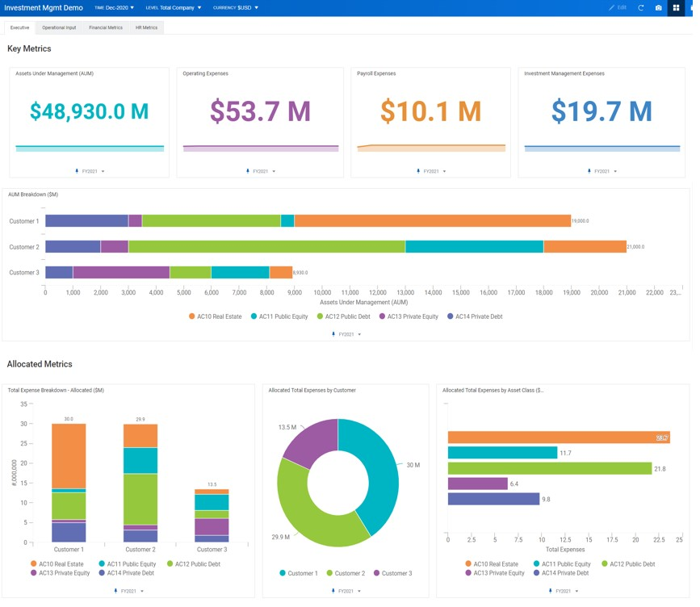The width and height of the screenshot is (700, 607).
Task: Open the LEVEL Total Company dropdown
Action: point(172,7)
